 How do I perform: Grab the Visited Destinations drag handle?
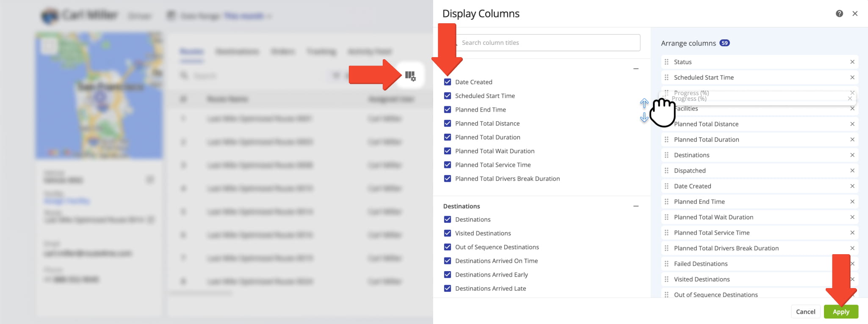pyautogui.click(x=666, y=279)
